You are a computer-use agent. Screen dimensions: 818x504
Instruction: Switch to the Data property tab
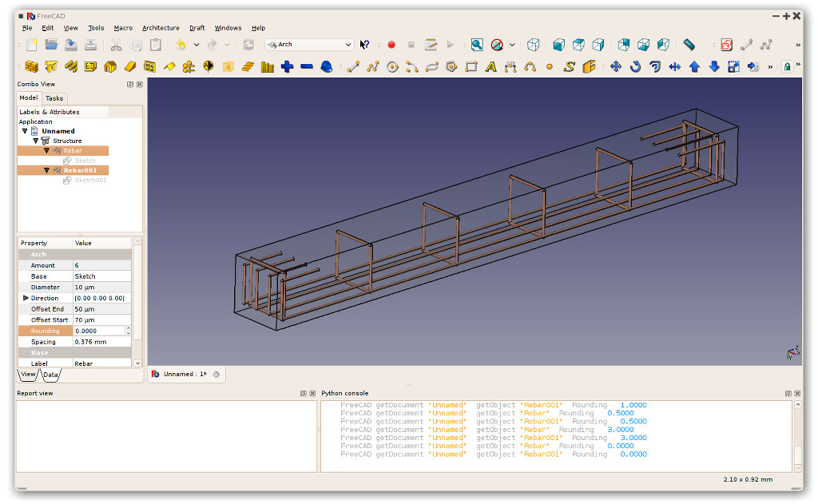click(50, 375)
